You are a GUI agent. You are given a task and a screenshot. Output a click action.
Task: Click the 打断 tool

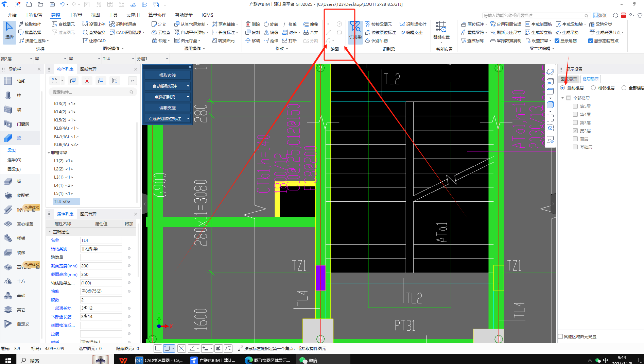[x=290, y=40]
